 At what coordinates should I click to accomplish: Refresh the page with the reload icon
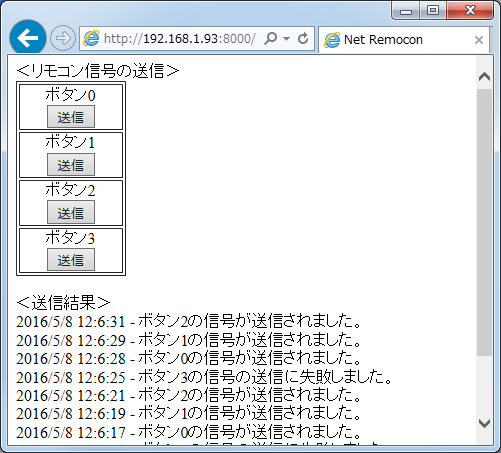click(303, 39)
